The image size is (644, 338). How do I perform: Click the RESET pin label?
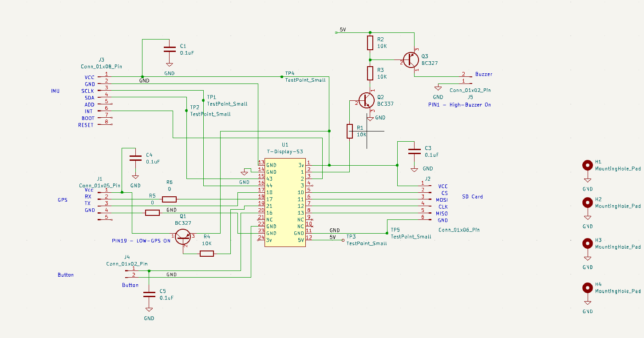(x=86, y=125)
